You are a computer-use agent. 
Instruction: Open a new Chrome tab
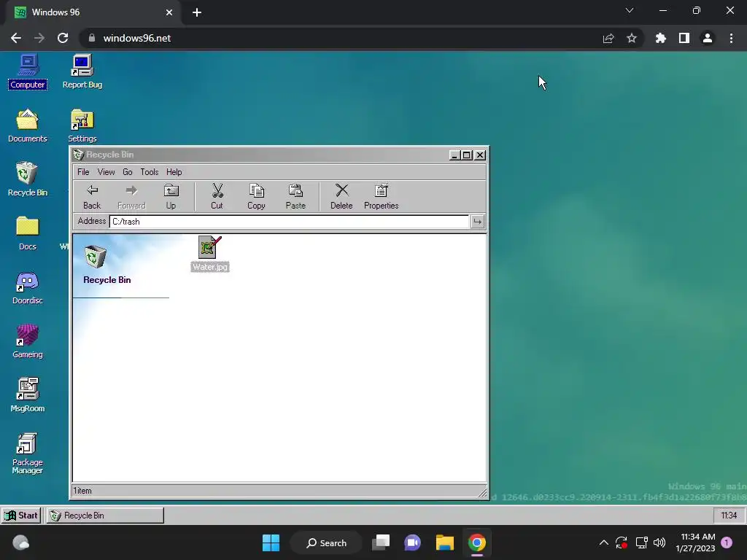pos(197,12)
